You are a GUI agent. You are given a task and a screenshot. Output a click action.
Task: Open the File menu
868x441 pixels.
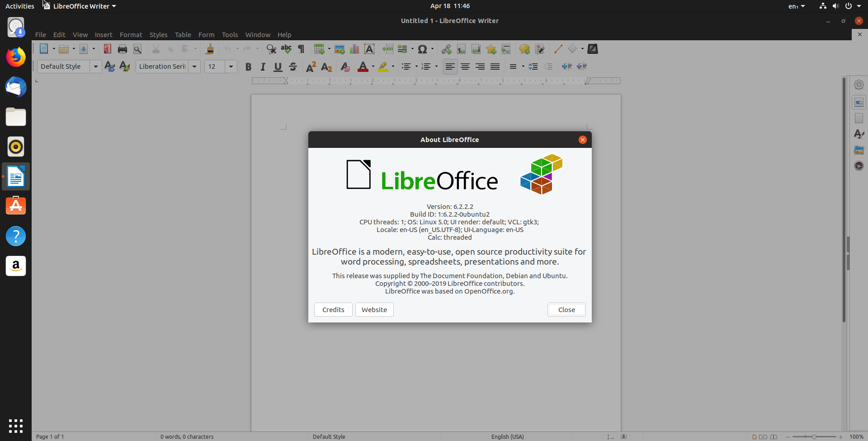(41, 34)
